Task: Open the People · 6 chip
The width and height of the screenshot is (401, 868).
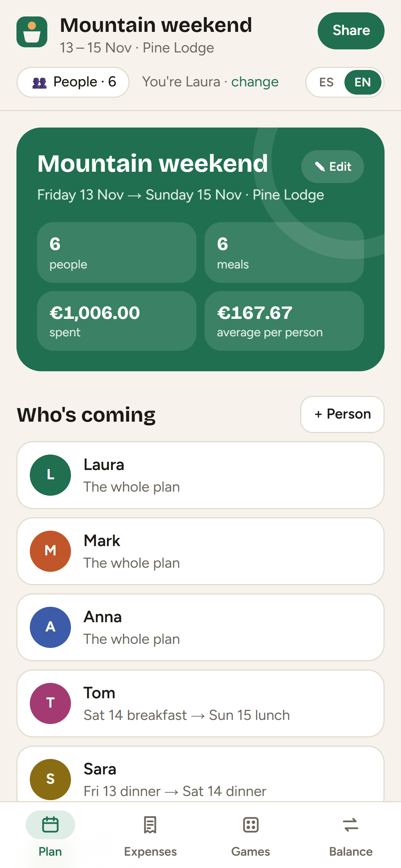Action: click(73, 82)
